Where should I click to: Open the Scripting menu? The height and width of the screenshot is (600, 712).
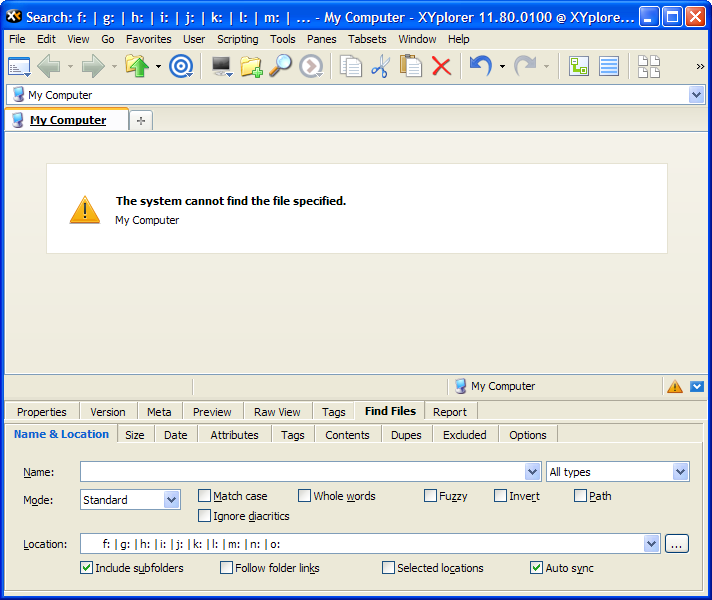237,39
